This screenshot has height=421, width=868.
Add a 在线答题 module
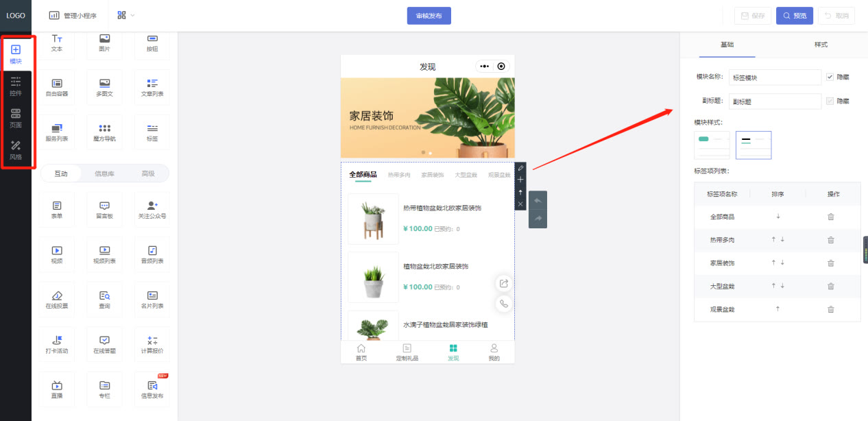pyautogui.click(x=104, y=344)
